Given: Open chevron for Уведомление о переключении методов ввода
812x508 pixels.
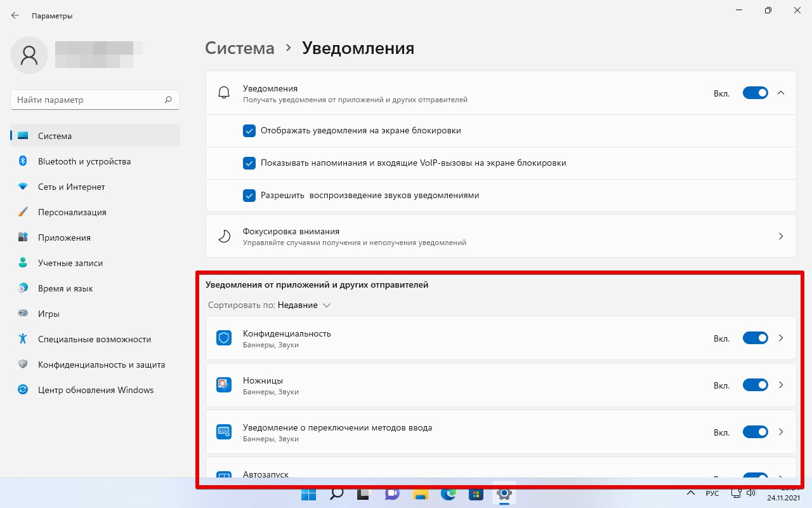Looking at the screenshot, I should point(781,432).
